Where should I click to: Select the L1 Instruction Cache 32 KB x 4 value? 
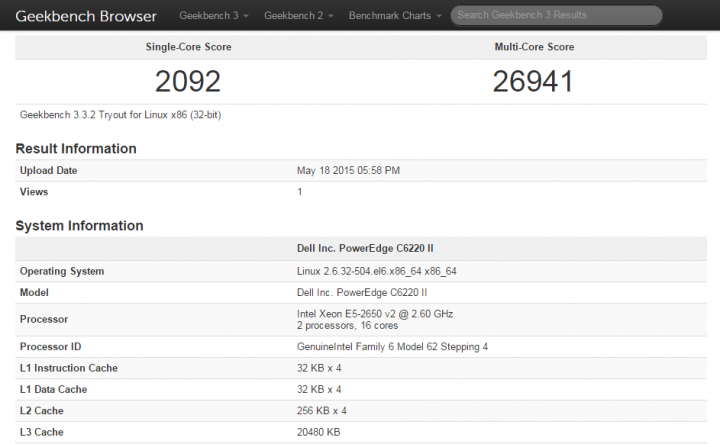click(x=319, y=368)
